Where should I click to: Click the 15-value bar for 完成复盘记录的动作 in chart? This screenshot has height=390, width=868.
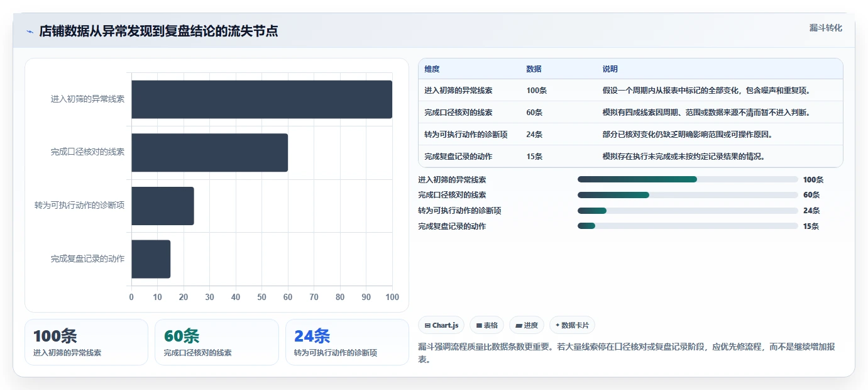pos(151,259)
